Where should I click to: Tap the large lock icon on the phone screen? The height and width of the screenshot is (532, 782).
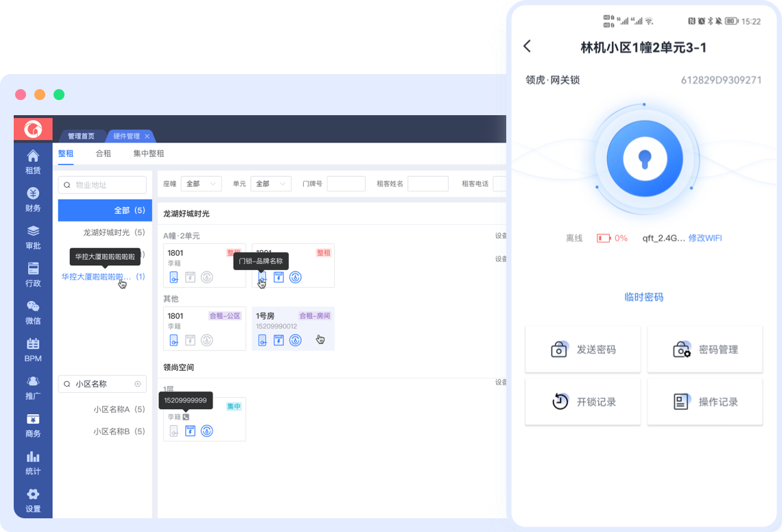(x=643, y=158)
